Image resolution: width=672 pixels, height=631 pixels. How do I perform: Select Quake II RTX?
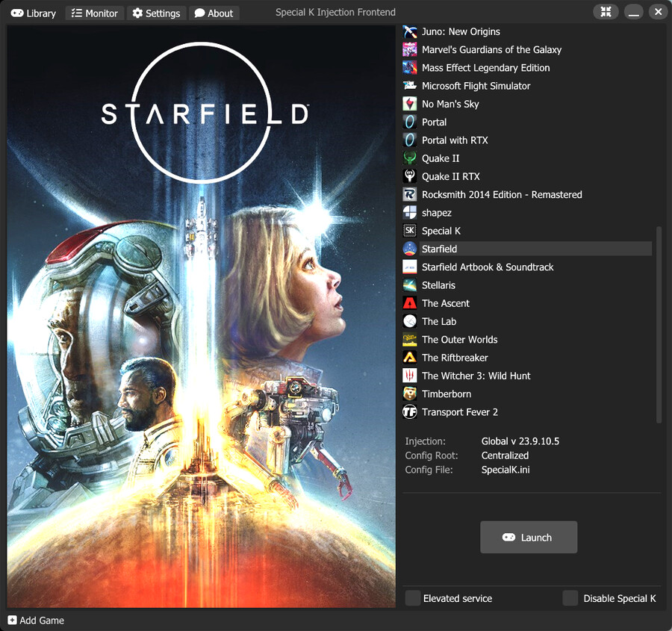click(x=451, y=177)
